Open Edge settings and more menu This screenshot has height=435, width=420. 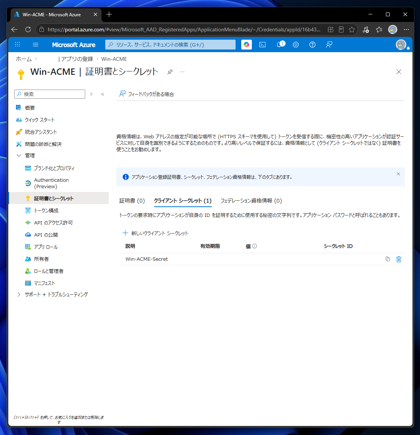[x=406, y=29]
